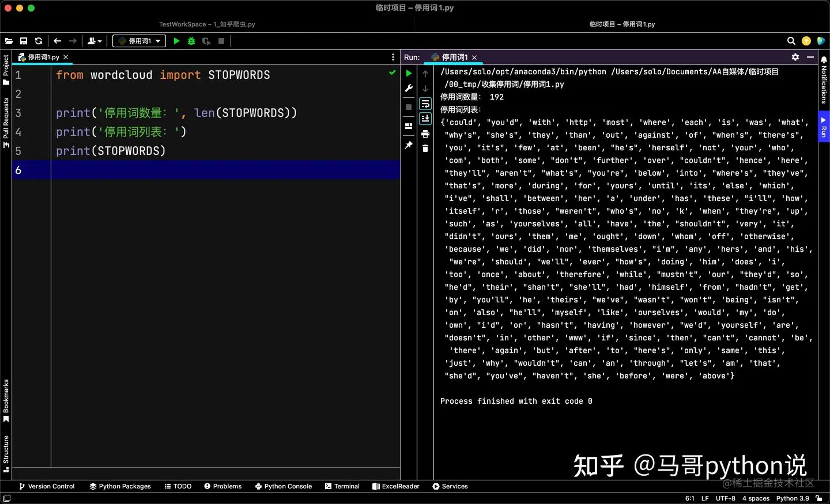This screenshot has height=504, width=830.
Task: Toggle scroll to end of console
Action: (x=425, y=119)
